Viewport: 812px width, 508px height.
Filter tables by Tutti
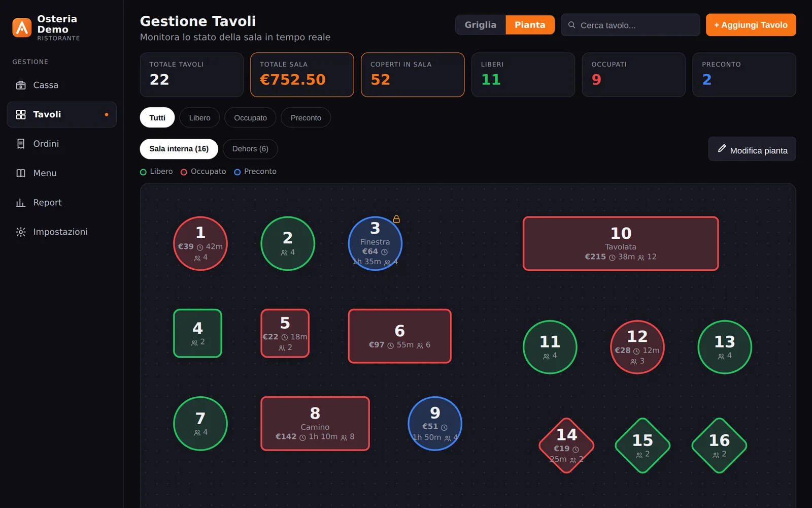point(157,118)
